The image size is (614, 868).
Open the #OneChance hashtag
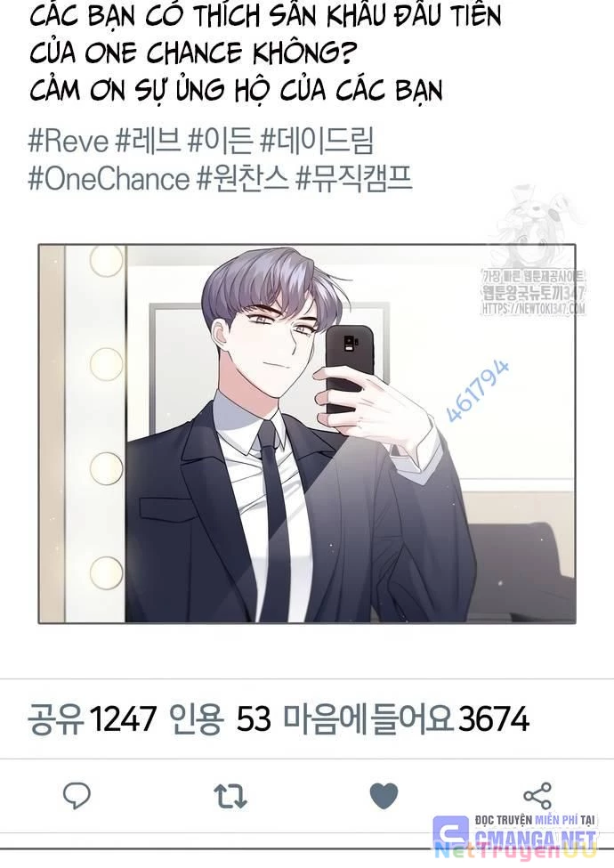[109, 179]
